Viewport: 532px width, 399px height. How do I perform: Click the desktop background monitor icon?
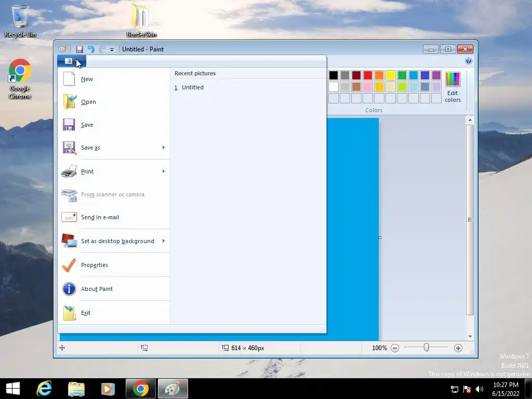[x=69, y=241]
